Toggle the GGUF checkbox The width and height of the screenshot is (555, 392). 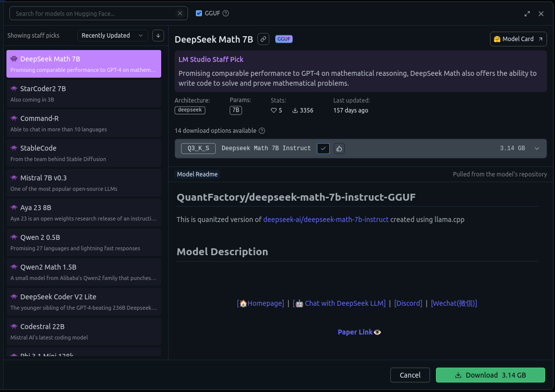point(199,13)
